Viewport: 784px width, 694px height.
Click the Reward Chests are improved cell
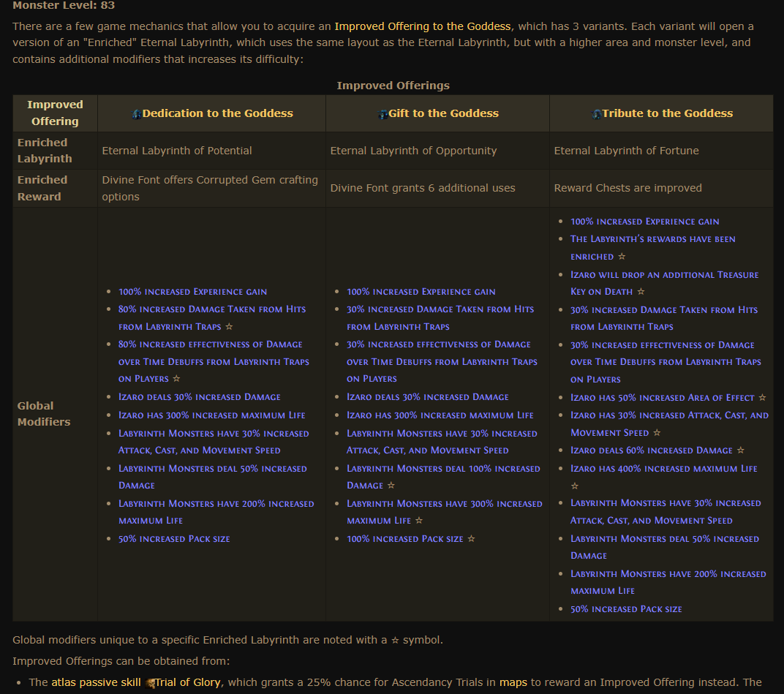click(661, 188)
